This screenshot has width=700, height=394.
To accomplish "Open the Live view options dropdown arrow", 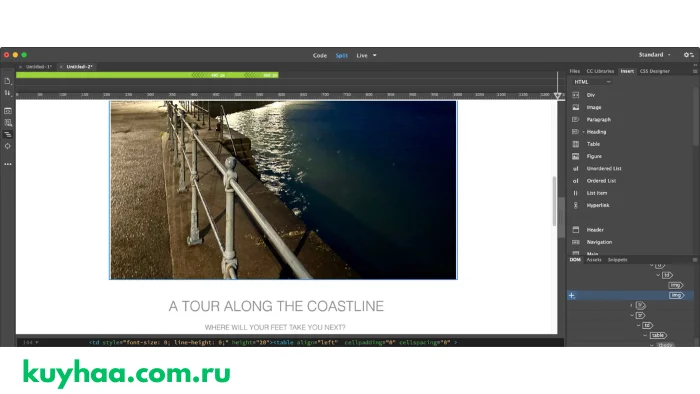I will (375, 55).
